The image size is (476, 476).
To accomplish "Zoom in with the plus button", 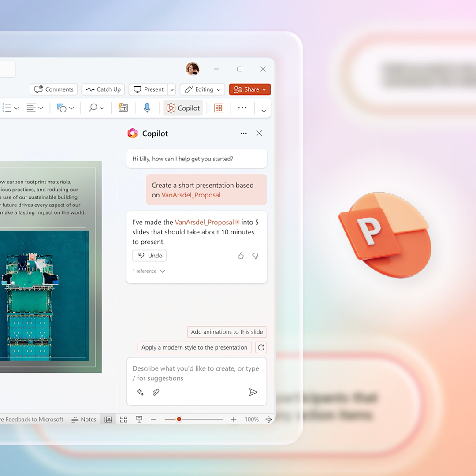I will 234,419.
